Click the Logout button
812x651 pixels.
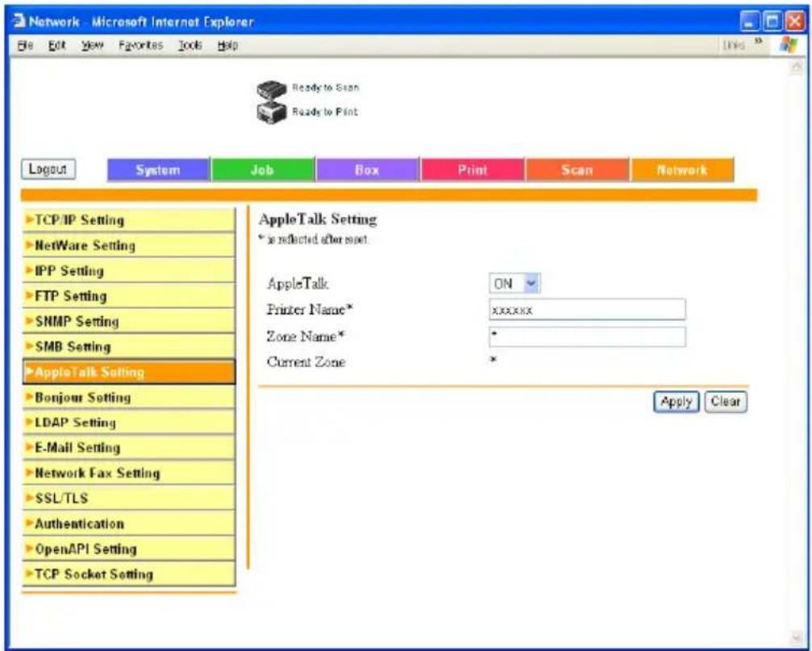(48, 169)
